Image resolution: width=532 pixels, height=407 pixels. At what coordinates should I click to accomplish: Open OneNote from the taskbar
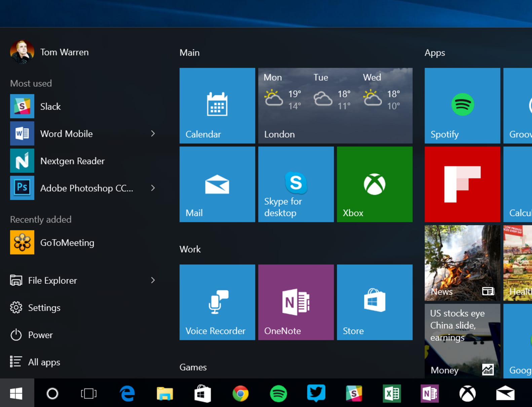click(430, 393)
